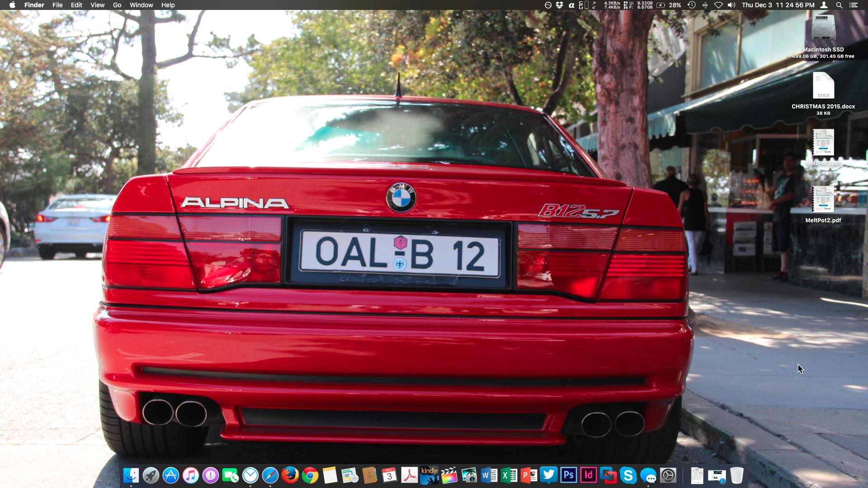Open documents stack in Dock

click(x=697, y=475)
